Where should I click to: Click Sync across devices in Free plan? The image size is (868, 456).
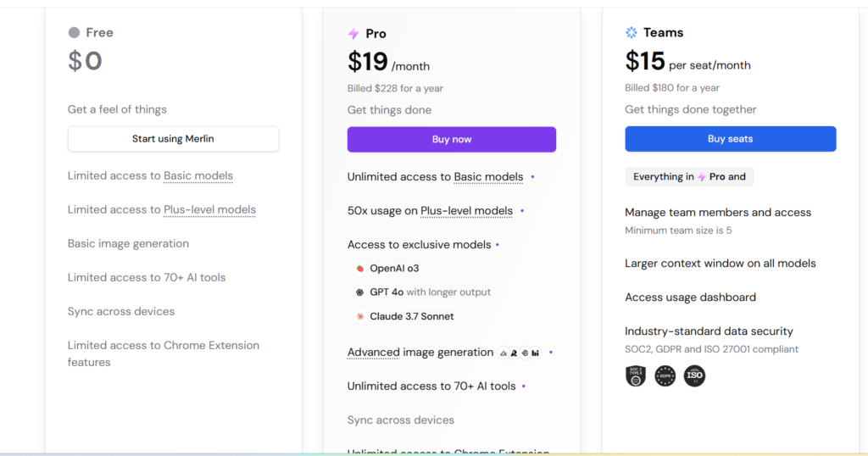click(121, 312)
